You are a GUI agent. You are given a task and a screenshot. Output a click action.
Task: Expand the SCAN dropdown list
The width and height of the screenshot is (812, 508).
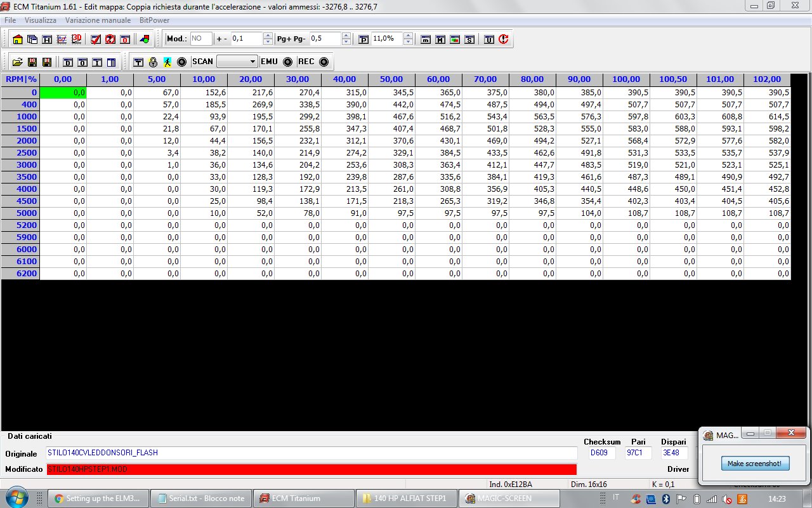[252, 62]
